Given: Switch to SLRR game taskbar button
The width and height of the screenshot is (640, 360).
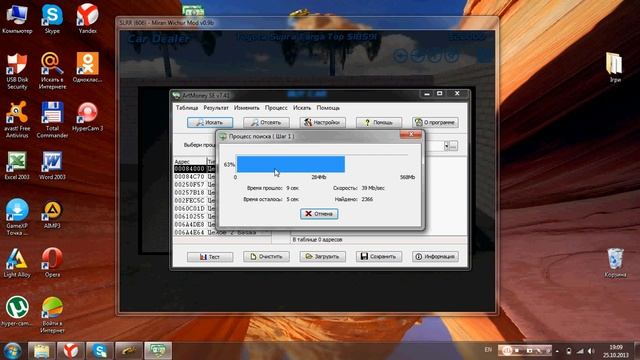Looking at the screenshot, I should (x=129, y=351).
